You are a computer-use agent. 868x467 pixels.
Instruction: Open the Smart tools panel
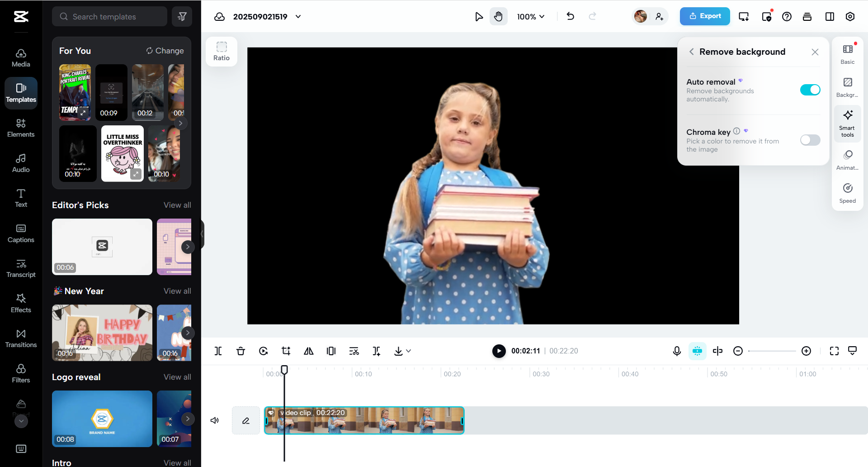click(848, 123)
